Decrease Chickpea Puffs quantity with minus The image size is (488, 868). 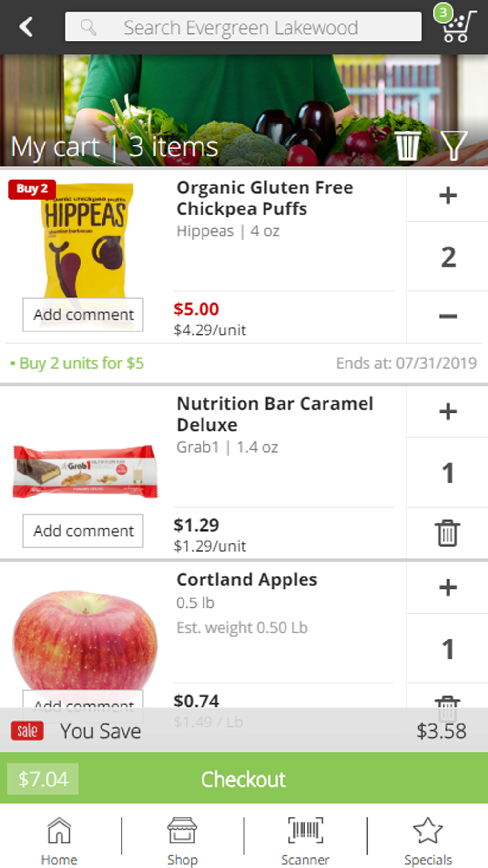click(x=447, y=317)
